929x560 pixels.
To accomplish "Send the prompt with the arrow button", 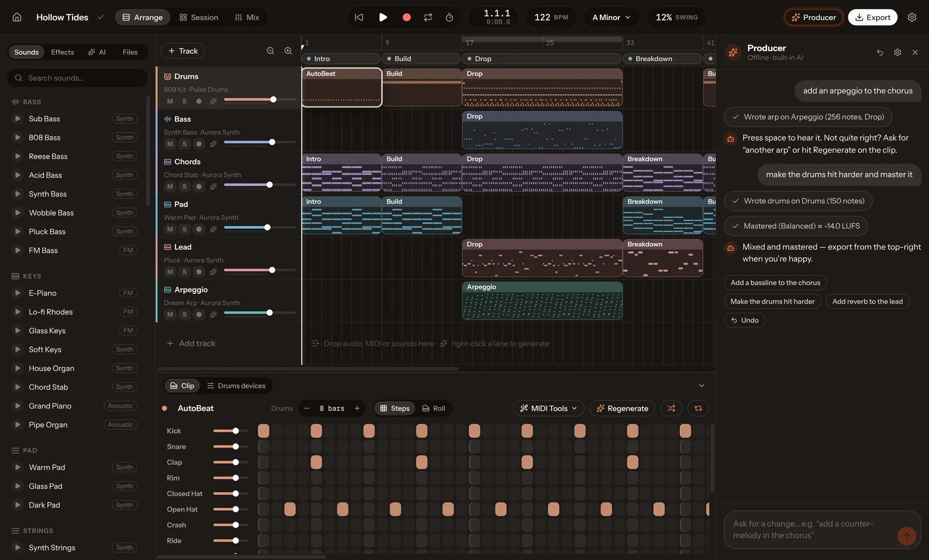I will pos(906,536).
